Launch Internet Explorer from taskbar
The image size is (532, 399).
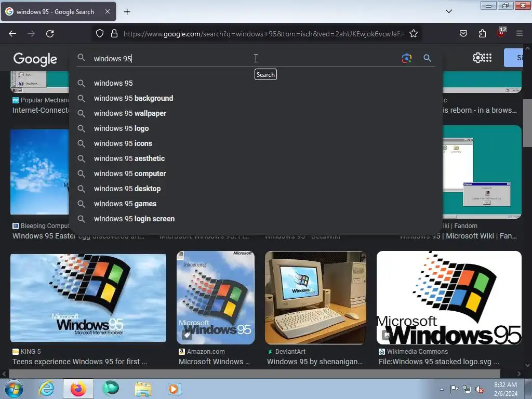point(46,389)
